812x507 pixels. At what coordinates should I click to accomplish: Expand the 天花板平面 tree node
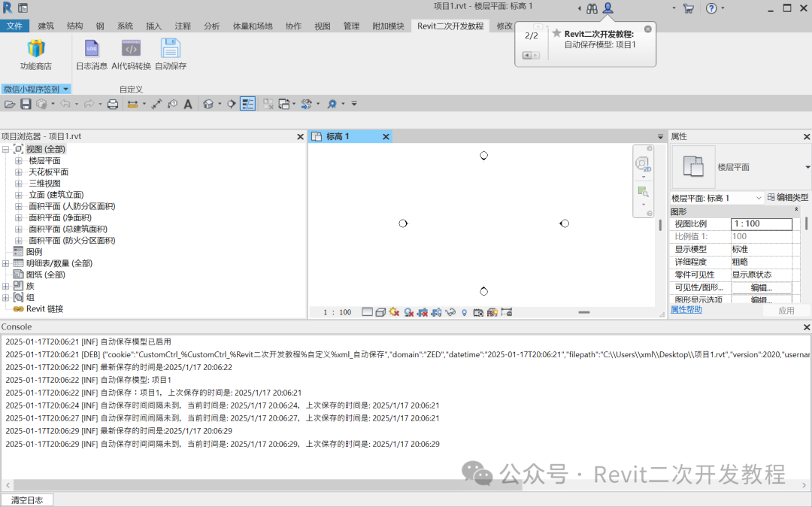click(x=19, y=172)
